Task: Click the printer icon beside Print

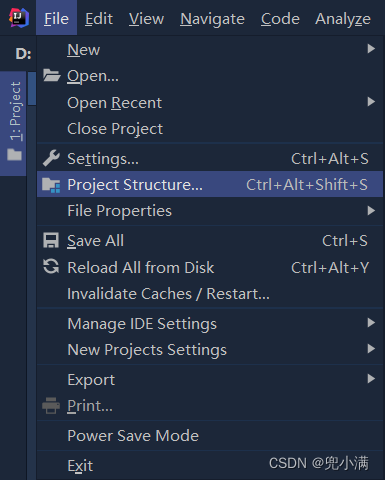Action: (x=51, y=406)
